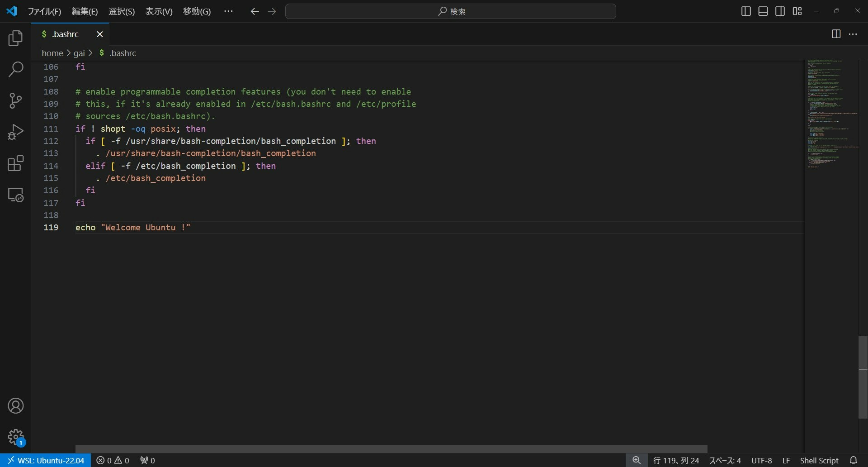
Task: Open notifications bell in status bar
Action: click(x=854, y=460)
